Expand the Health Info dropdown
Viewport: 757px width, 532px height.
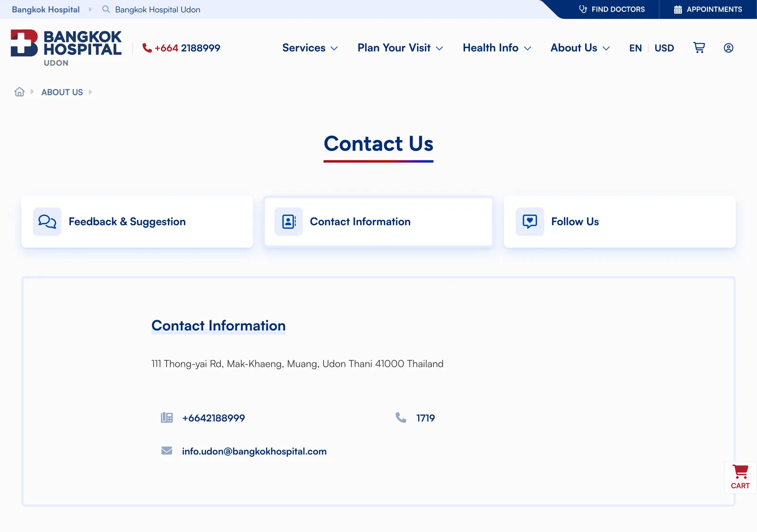pos(497,48)
